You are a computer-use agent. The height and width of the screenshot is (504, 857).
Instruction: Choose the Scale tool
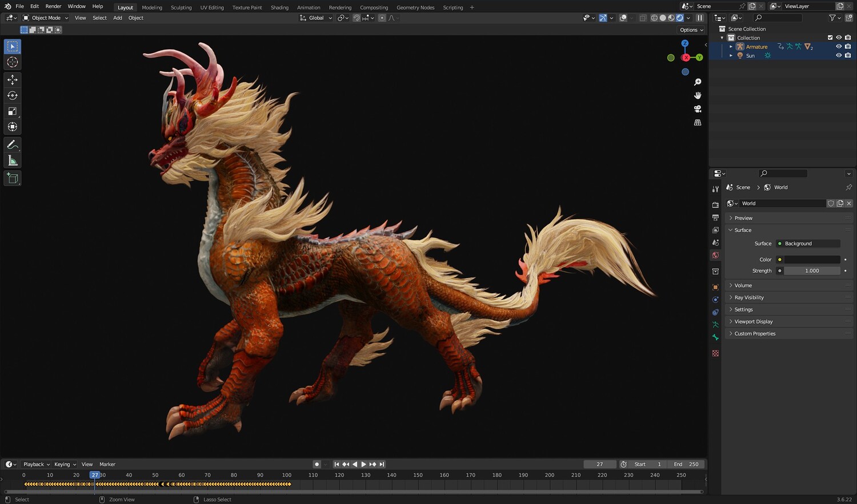[13, 111]
